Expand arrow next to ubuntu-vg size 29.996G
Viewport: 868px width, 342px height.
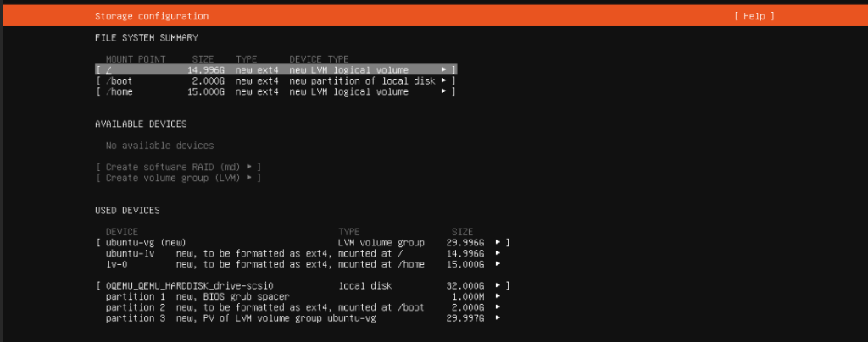click(498, 242)
